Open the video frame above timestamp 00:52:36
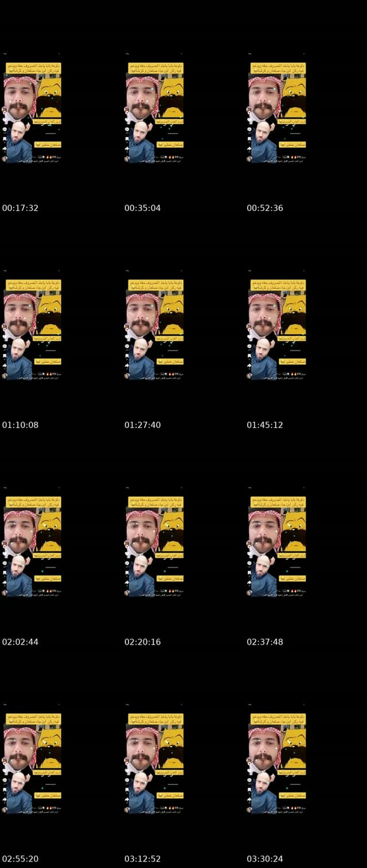This screenshot has width=367, height=868. [277, 108]
